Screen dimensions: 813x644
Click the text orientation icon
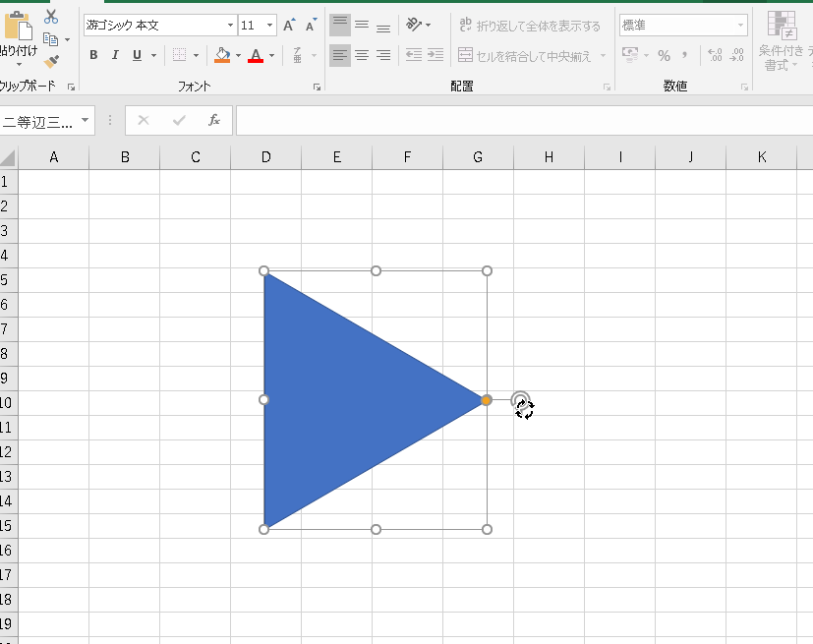pos(415,25)
